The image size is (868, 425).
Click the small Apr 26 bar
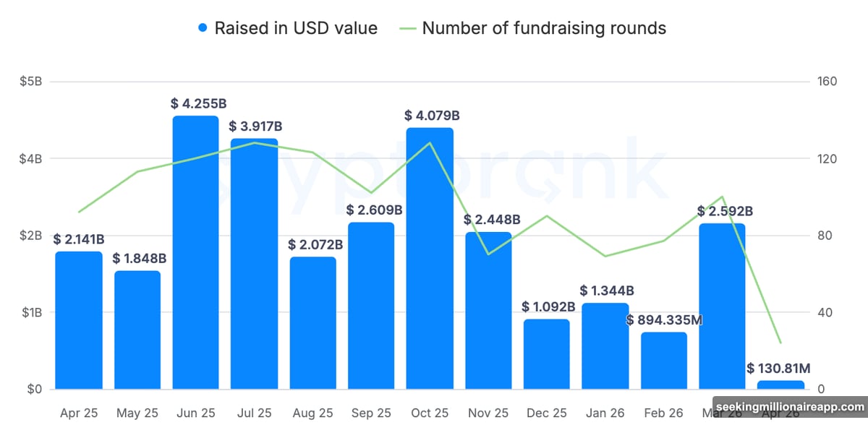pyautogui.click(x=780, y=385)
